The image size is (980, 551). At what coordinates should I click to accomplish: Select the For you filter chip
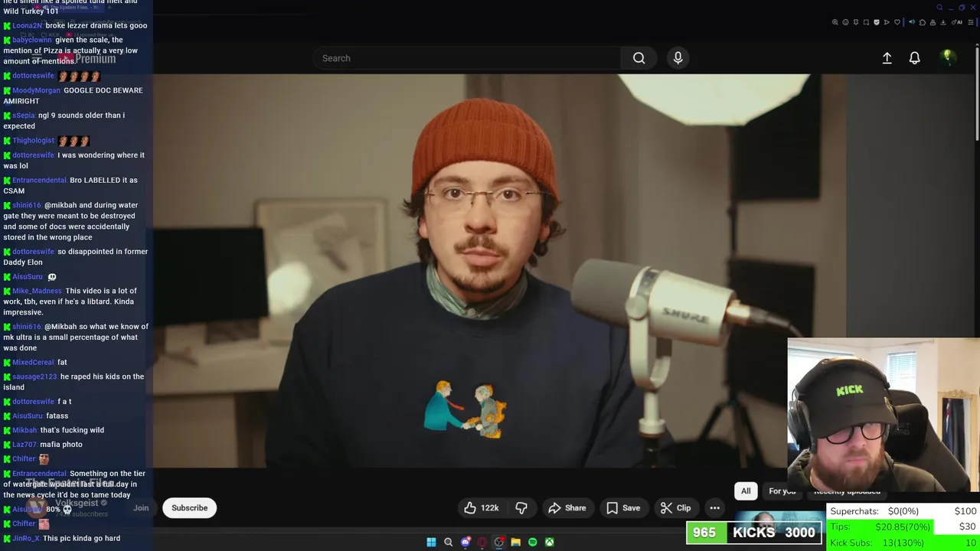(x=782, y=491)
